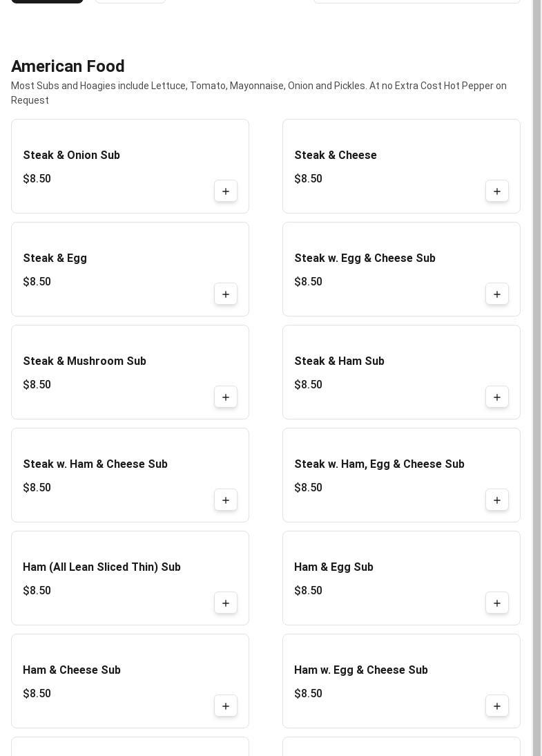Viewport: 542px width, 756px height.
Task: Open Steak & Cheese item details
Action: [x=336, y=155]
